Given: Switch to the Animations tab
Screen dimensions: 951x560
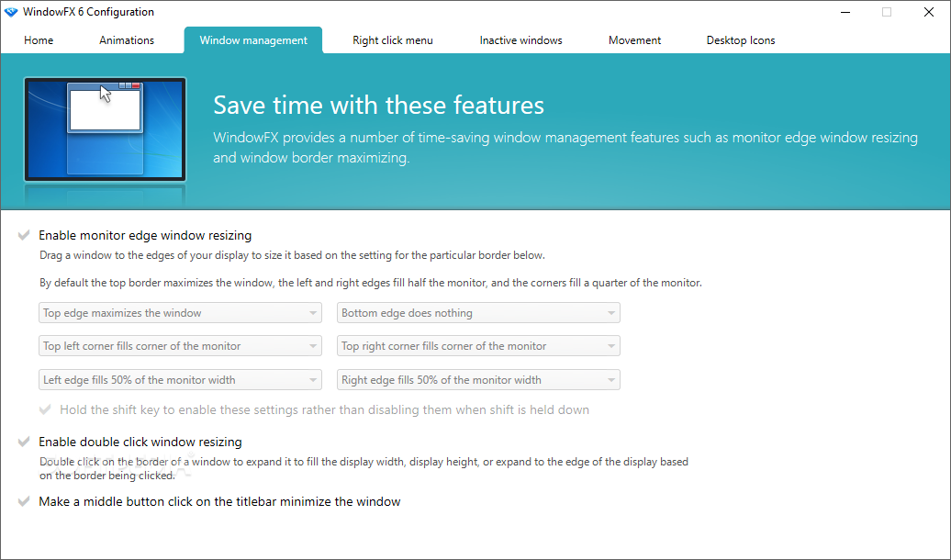Looking at the screenshot, I should click(127, 40).
